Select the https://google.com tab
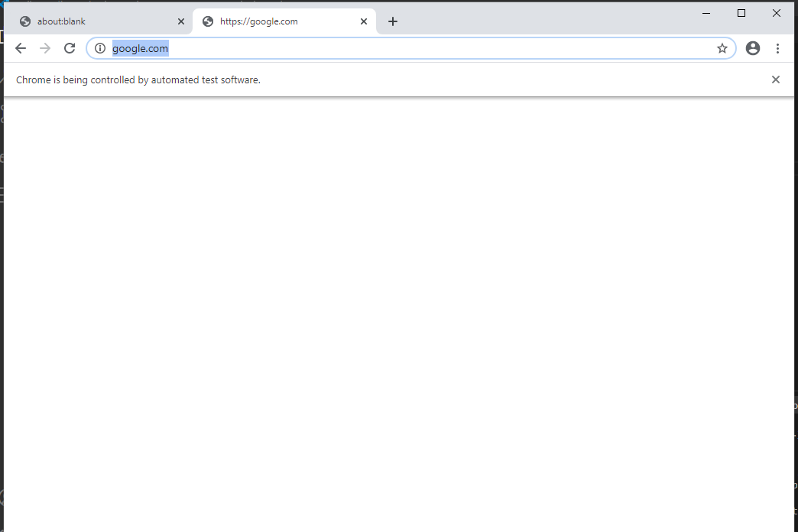 point(284,21)
